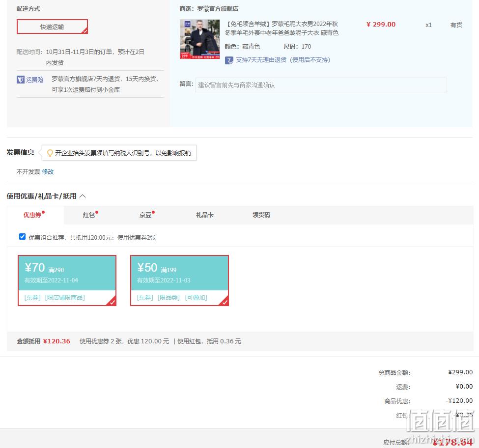Screen dimensions: 479x448
Task: Click the 总商品金额 ¥299.00 value
Action: [x=460, y=372]
